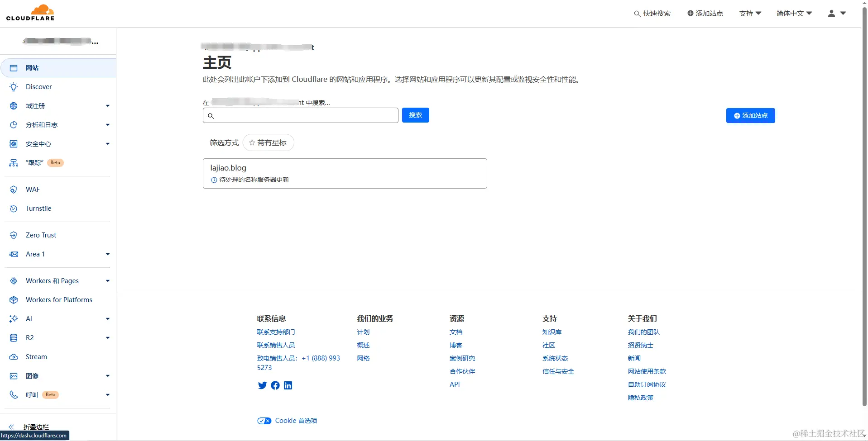
Task: Click 添加站点 in the top header
Action: [705, 14]
